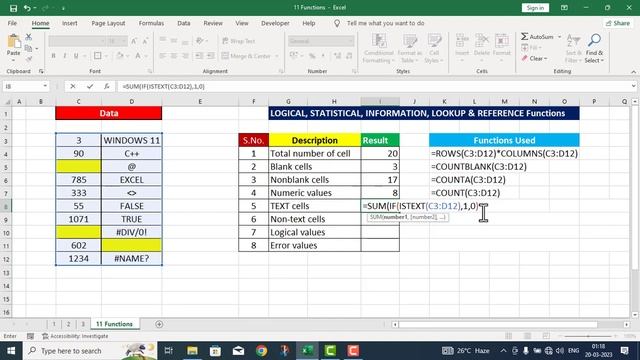Screen dimensions: 640x360
Task: Open Windows Start menu
Action: [11, 351]
